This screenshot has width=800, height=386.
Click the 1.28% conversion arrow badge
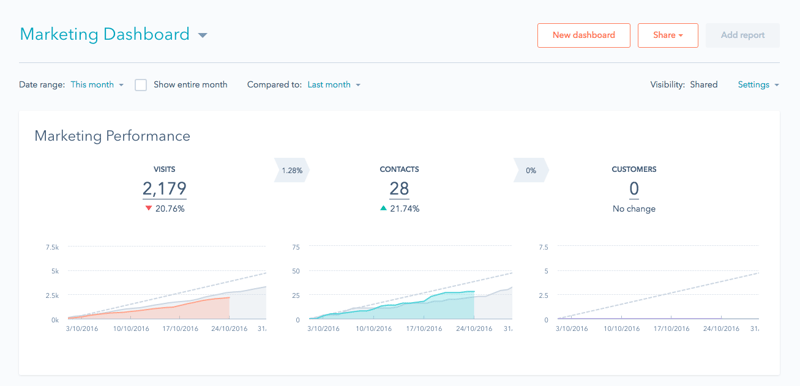292,170
